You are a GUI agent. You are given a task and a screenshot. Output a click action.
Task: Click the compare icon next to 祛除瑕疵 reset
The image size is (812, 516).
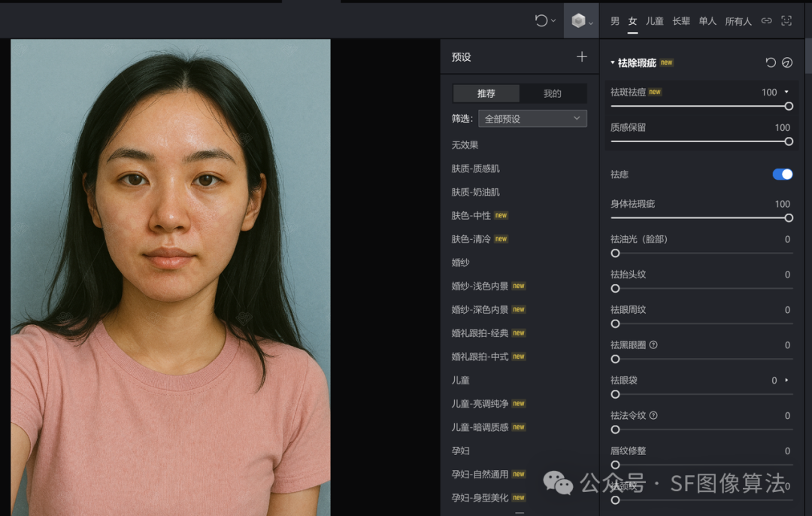tap(787, 62)
